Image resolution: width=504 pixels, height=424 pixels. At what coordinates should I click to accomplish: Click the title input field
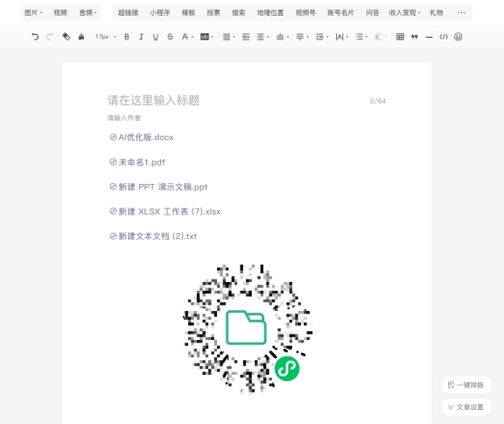coord(234,101)
